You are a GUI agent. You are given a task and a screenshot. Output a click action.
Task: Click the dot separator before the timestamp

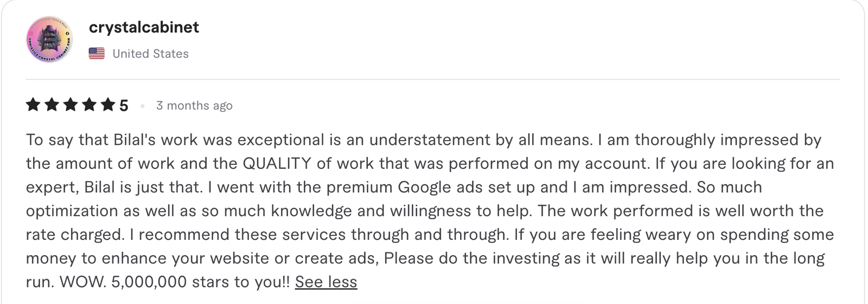[x=142, y=106]
